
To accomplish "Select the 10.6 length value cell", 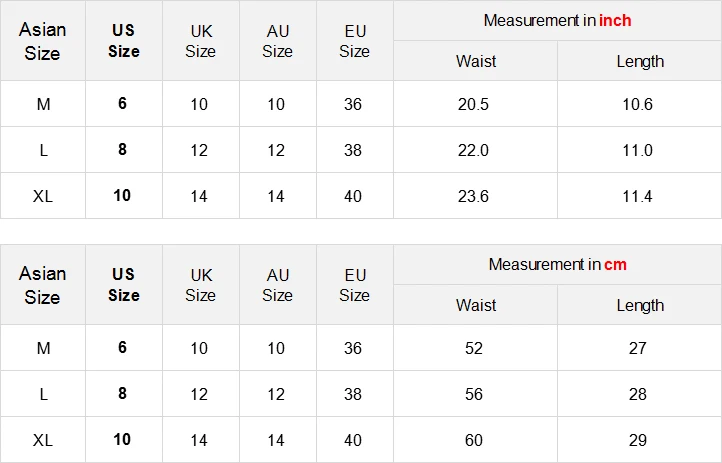I will click(x=637, y=104).
